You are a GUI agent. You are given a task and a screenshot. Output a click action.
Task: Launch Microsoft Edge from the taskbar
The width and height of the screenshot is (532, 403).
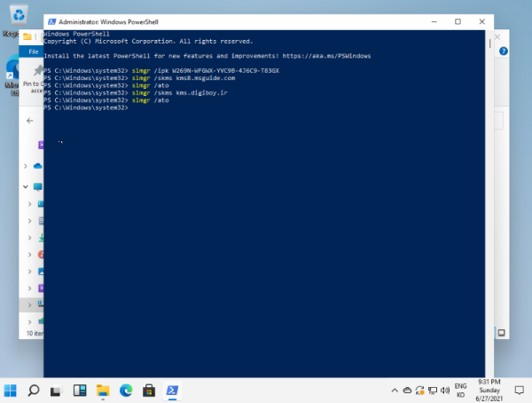[x=126, y=390]
